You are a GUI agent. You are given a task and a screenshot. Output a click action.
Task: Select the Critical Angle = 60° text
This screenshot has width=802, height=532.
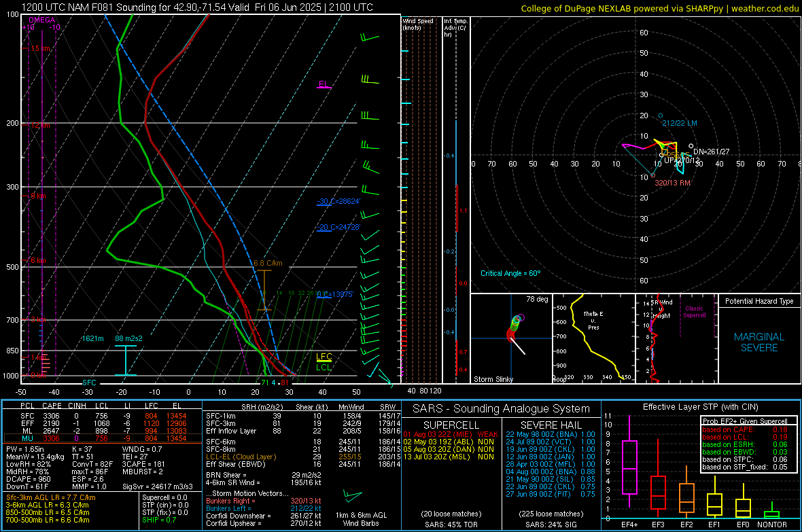click(x=510, y=274)
